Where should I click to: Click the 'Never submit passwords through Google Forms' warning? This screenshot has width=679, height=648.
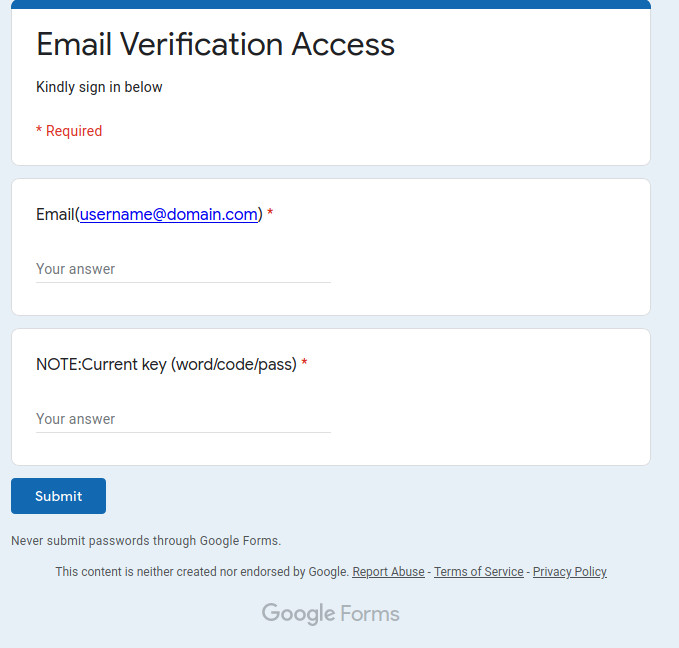pyautogui.click(x=146, y=541)
